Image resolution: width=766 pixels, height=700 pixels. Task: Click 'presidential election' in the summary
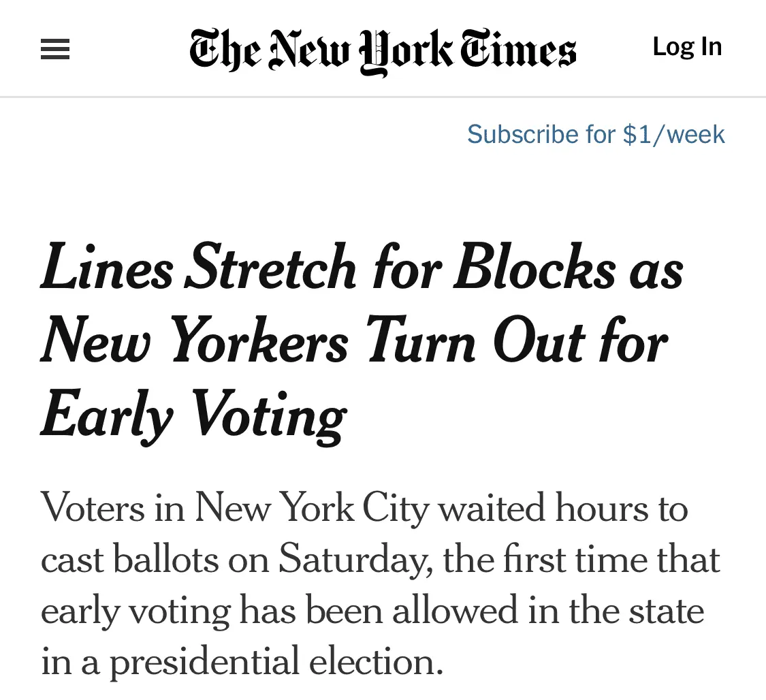pyautogui.click(x=276, y=661)
